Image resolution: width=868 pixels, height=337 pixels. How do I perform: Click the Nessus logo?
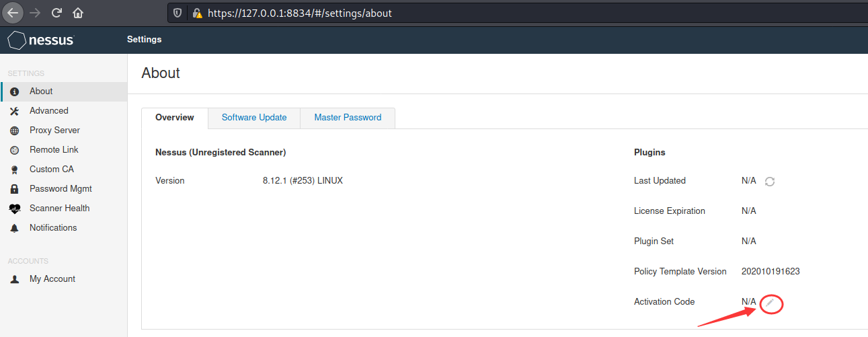coord(41,40)
